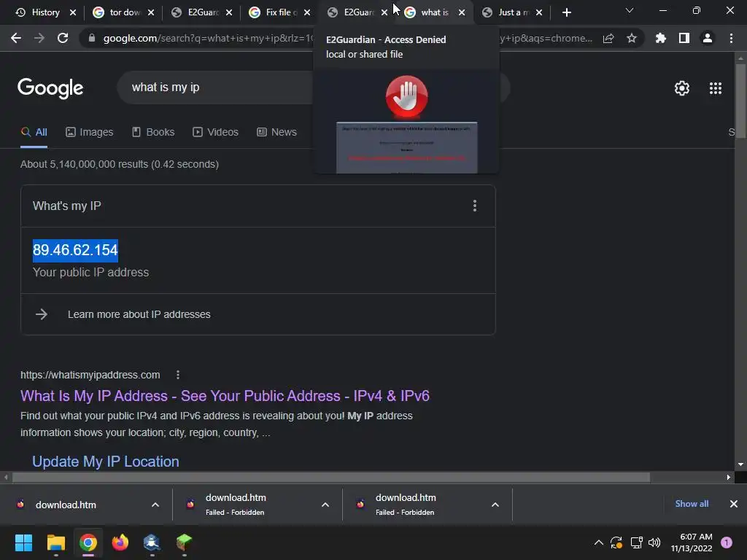This screenshot has height=560, width=747.
Task: Open the Chrome profile avatar
Action: (708, 38)
